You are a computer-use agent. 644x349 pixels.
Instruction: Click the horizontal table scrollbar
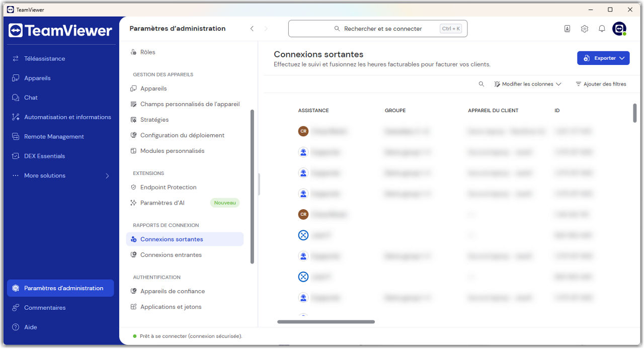326,322
